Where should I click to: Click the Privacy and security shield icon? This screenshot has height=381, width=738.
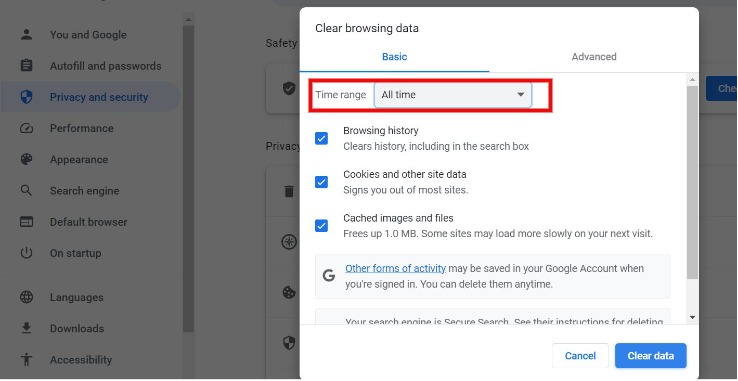pos(26,97)
